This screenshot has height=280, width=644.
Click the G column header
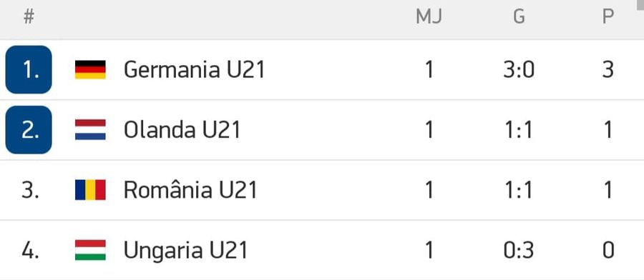(x=519, y=17)
